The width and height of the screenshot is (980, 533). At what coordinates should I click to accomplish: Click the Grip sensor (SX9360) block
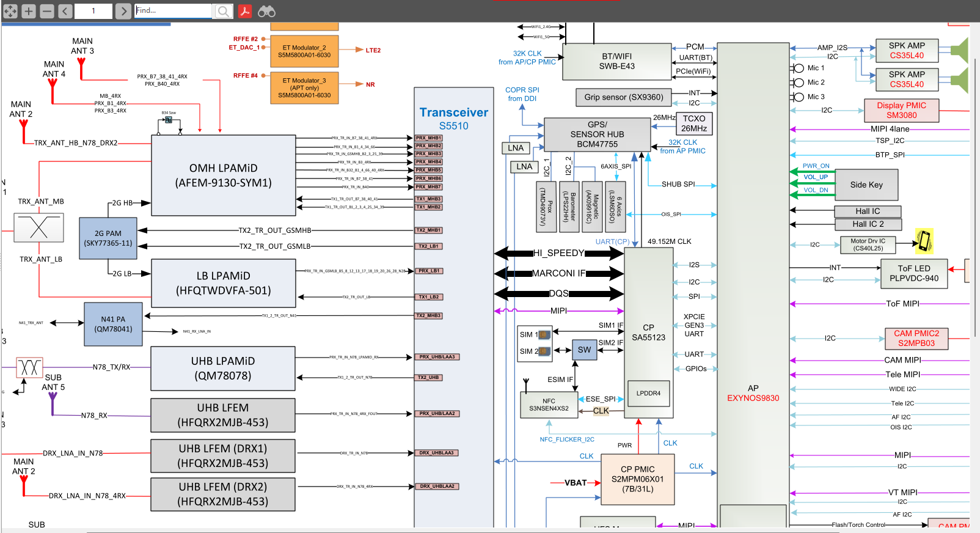(624, 97)
